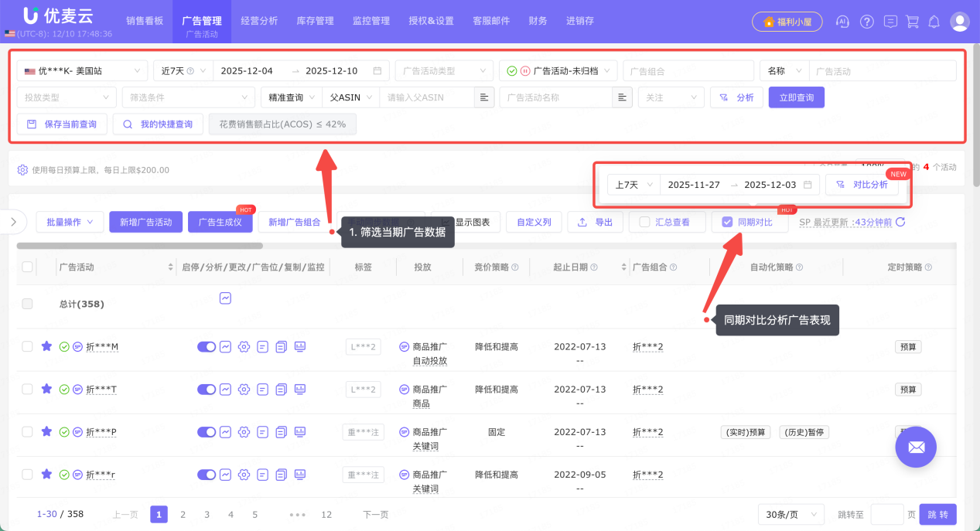
Task: Click the help question-mark icon
Action: point(866,21)
